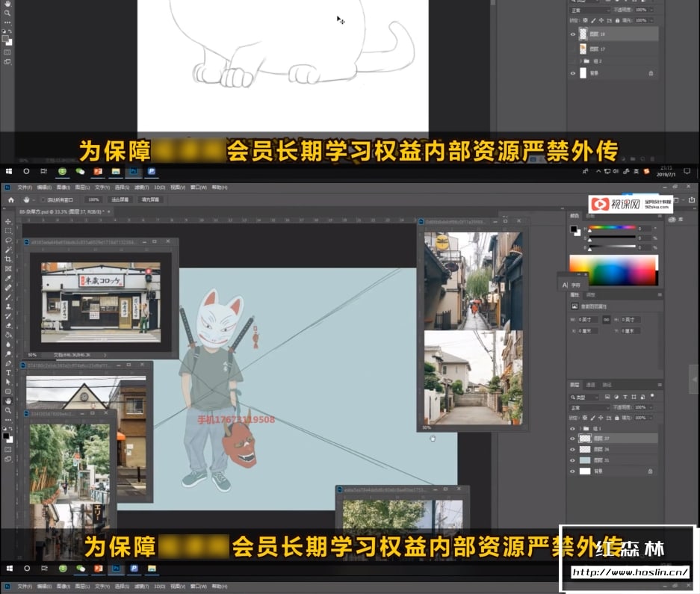Select the Rectangular Marquee tool
The image size is (700, 594).
point(8,231)
